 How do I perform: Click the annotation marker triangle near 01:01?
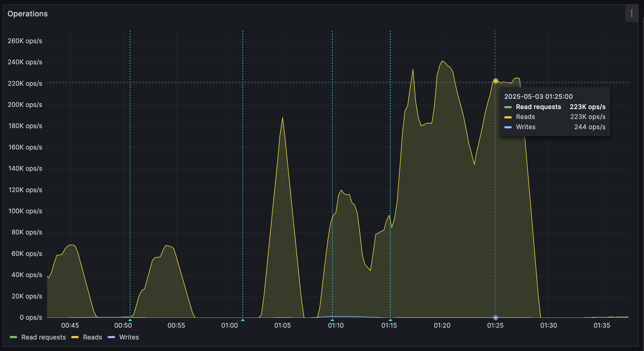coord(243,320)
